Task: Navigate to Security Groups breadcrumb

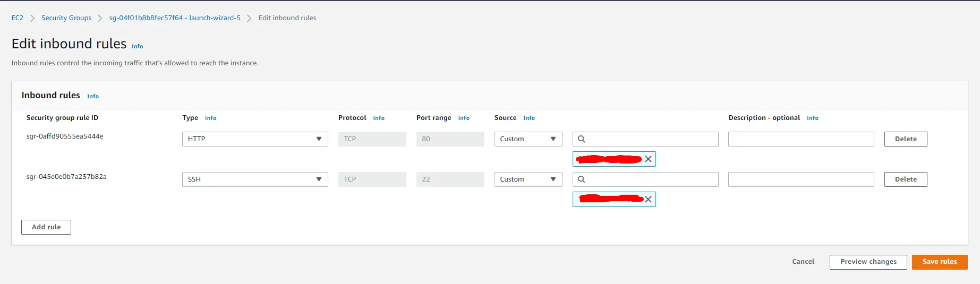Action: coord(66,18)
